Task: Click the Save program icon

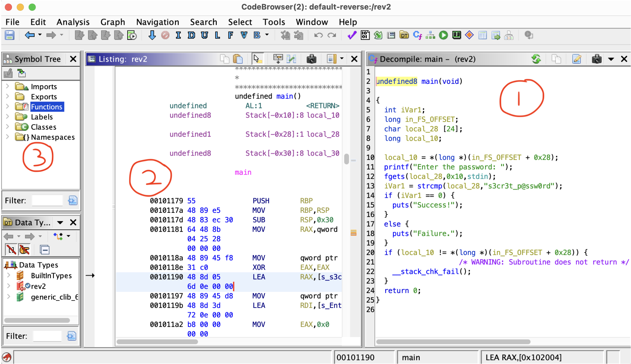Action: (10, 35)
